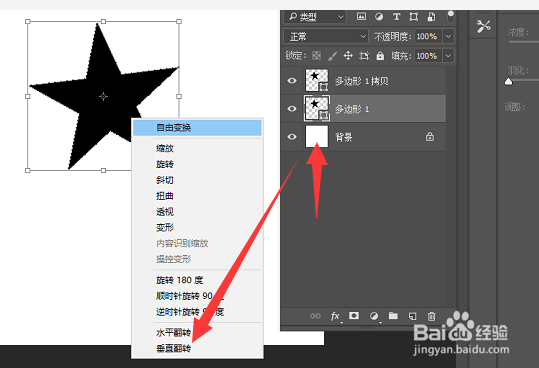Lock position move icon
The width and height of the screenshot is (539, 368).
(348, 56)
